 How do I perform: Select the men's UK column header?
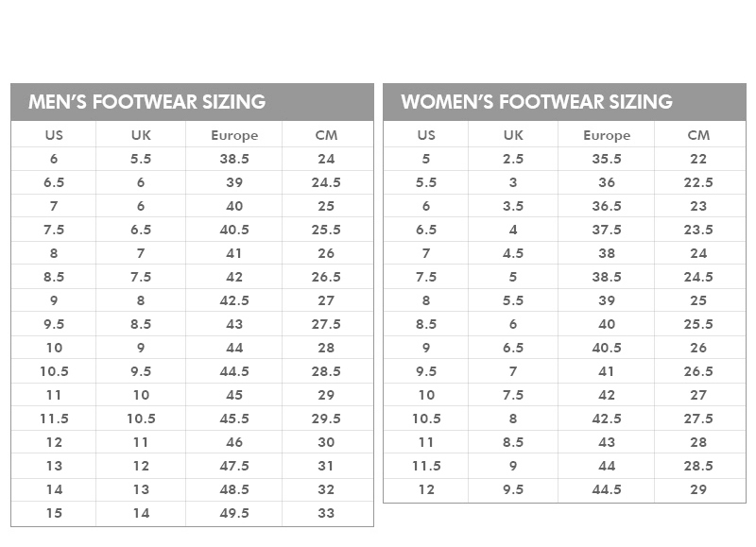141,135
